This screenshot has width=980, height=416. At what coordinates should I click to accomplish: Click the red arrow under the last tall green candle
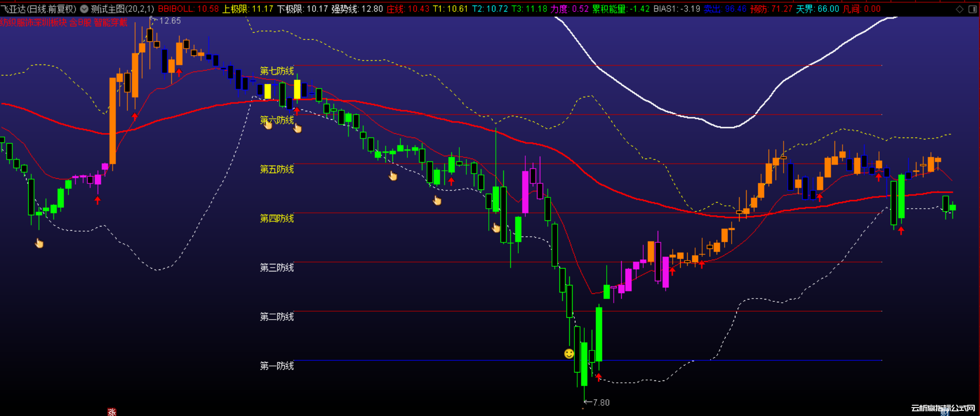point(901,230)
